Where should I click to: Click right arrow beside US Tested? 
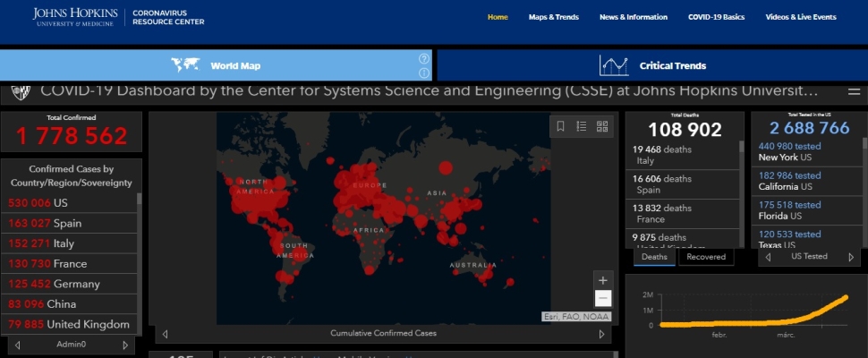pyautogui.click(x=851, y=257)
